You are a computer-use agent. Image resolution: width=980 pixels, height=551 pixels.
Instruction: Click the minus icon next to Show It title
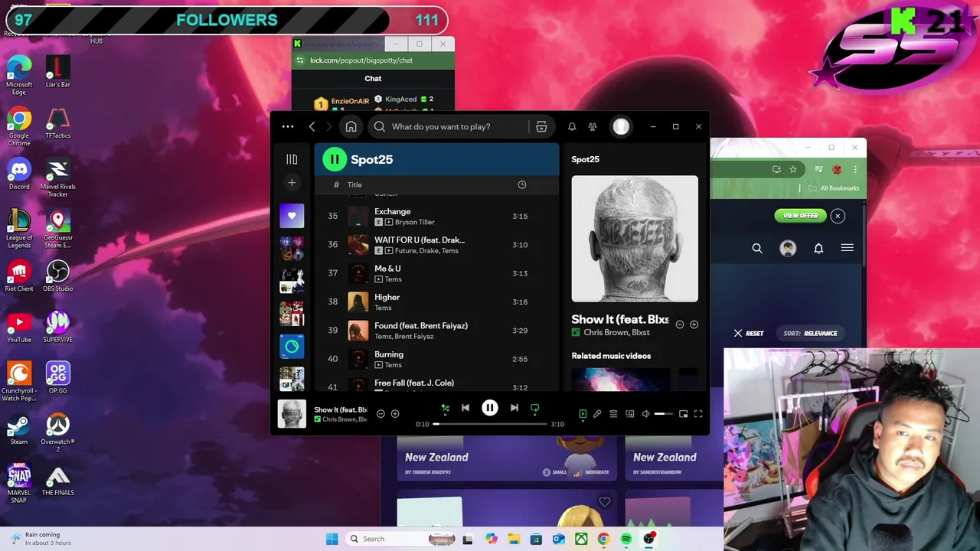click(x=680, y=324)
